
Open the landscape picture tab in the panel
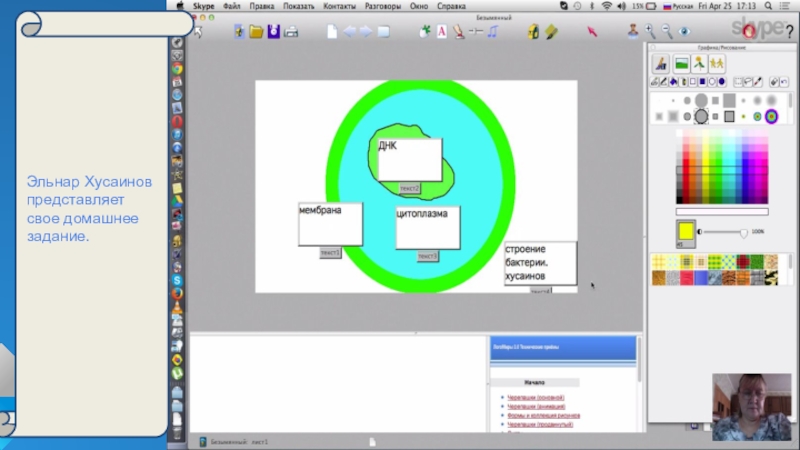pyautogui.click(x=681, y=63)
